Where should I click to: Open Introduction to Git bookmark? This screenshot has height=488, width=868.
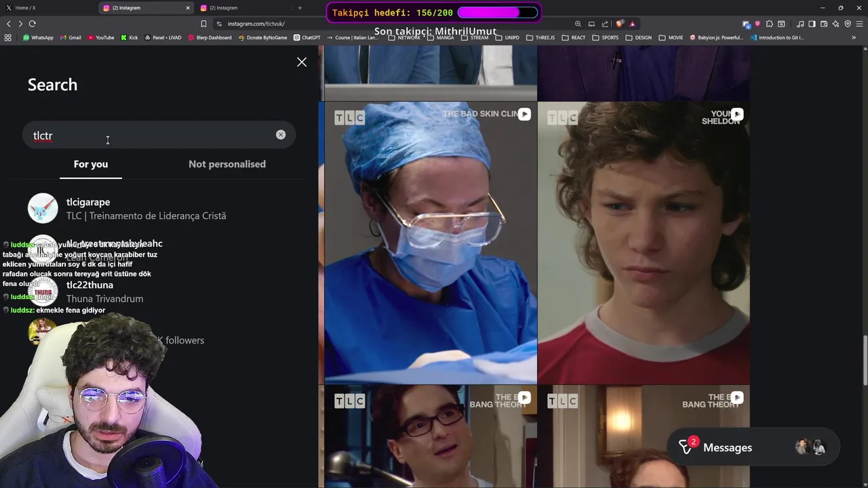[x=777, y=37]
